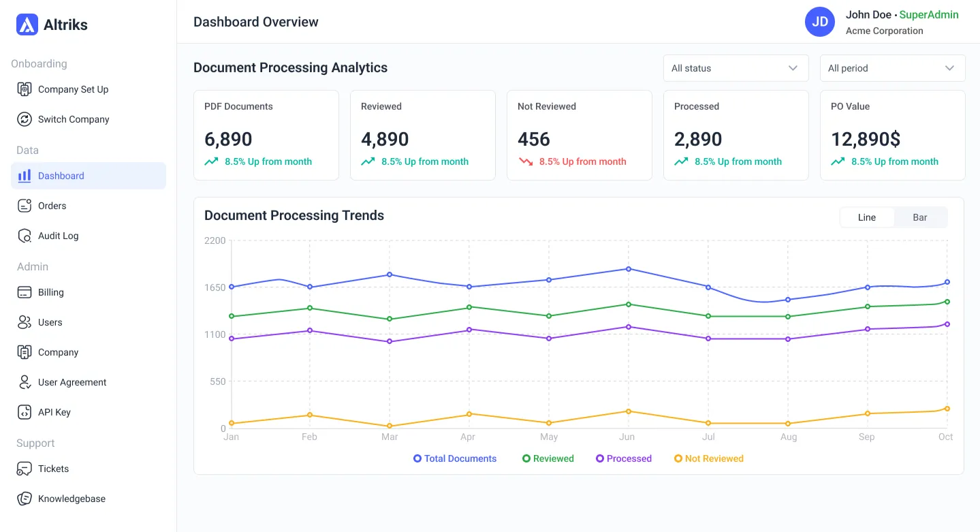Click the Knowledgebase icon
Screen dimensions: 980x532
click(x=25, y=499)
